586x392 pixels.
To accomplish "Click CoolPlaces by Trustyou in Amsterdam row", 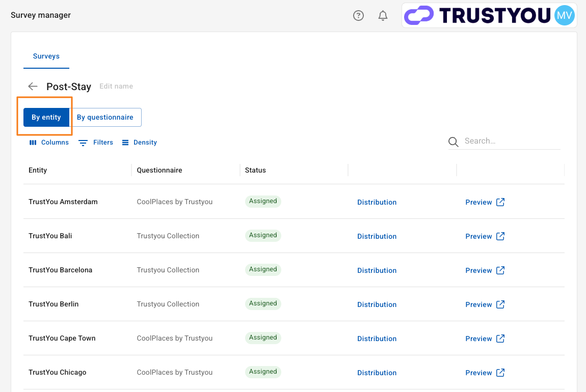I will point(175,202).
